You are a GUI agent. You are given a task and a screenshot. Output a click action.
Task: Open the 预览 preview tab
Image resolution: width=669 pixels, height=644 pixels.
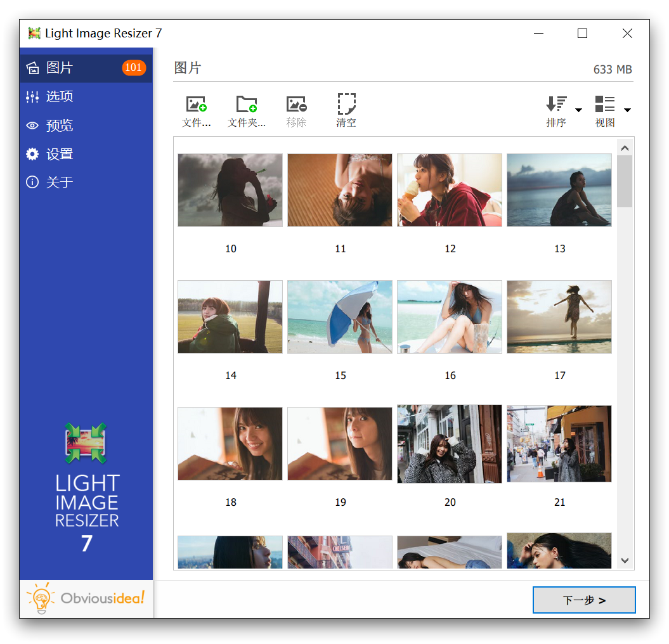[x=86, y=126]
